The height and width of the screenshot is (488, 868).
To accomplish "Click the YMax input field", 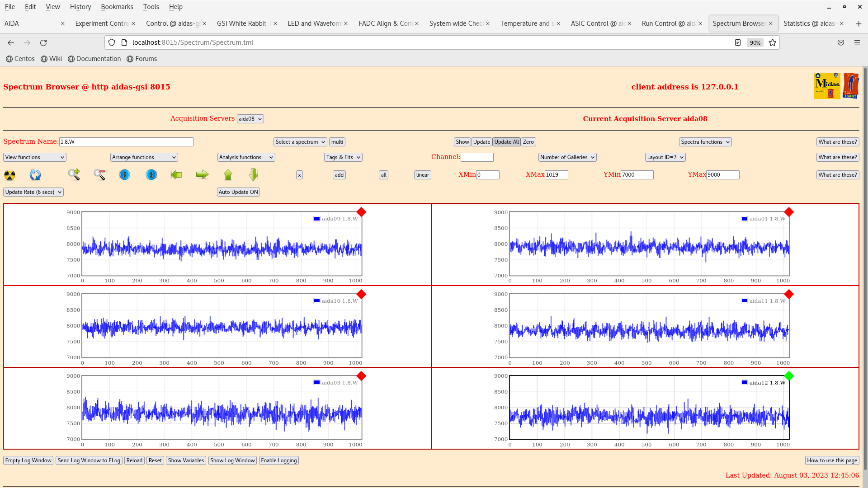I will coord(722,175).
